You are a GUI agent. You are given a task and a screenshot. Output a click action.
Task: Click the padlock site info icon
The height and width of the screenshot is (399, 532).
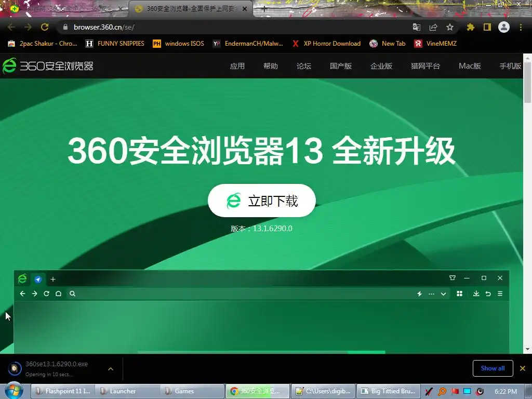[x=65, y=27]
